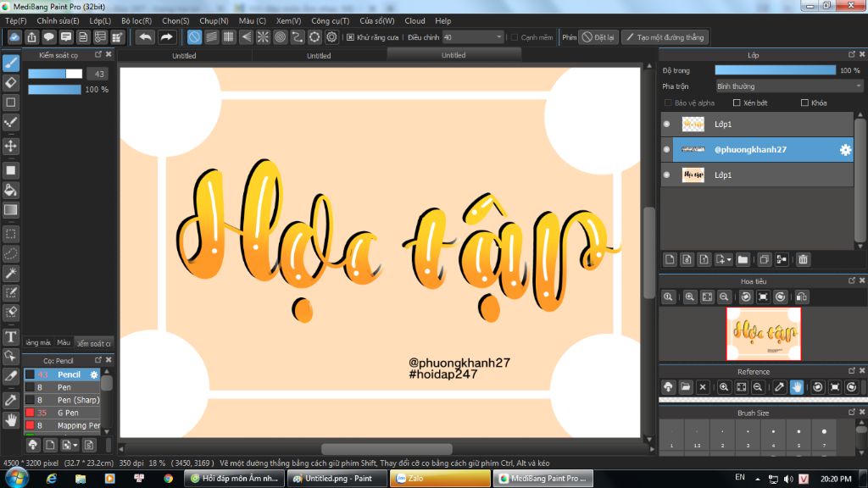Screen dimensions: 868x488
Task: Switch to the Màu panel tab
Action: coord(64,343)
